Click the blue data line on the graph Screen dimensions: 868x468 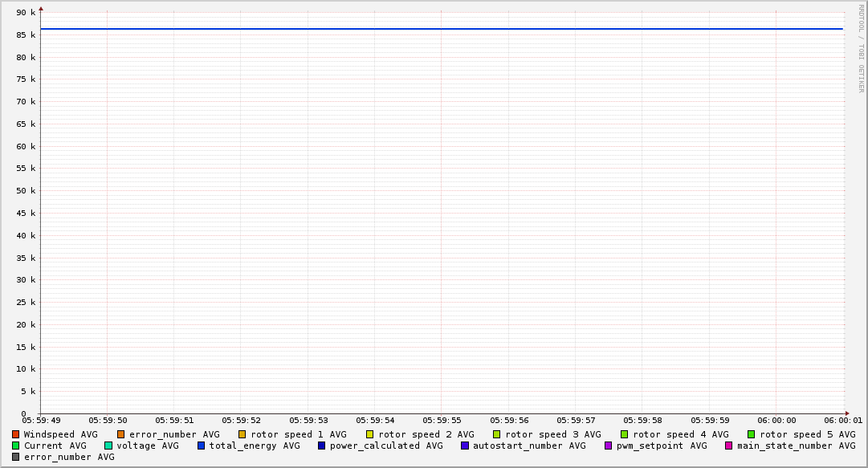(x=442, y=29)
